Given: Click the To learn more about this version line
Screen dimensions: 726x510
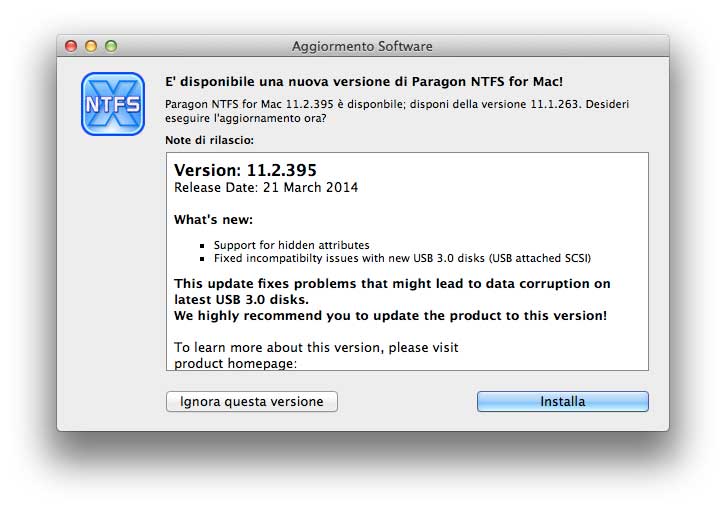Looking at the screenshot, I should [316, 348].
